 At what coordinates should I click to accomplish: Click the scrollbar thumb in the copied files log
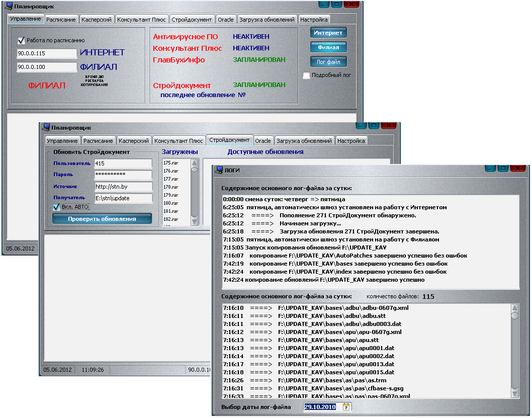pos(514,315)
